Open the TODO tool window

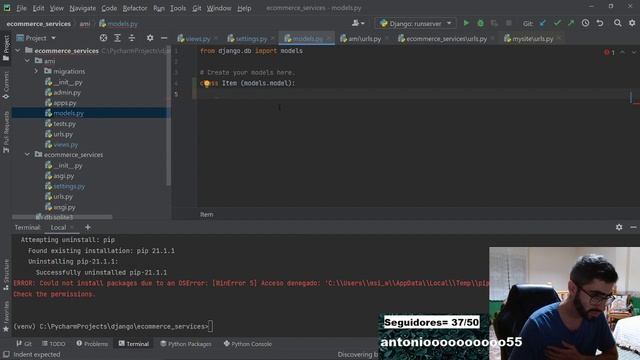click(x=54, y=344)
